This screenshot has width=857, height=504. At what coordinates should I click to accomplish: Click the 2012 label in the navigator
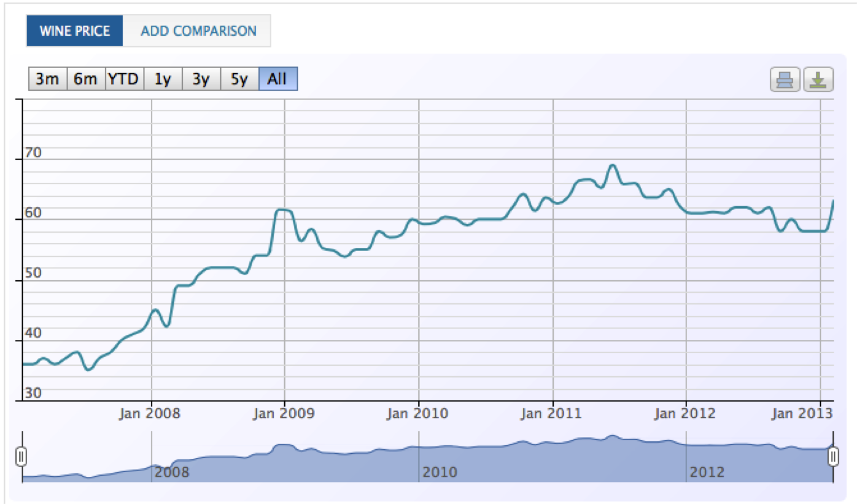click(707, 472)
